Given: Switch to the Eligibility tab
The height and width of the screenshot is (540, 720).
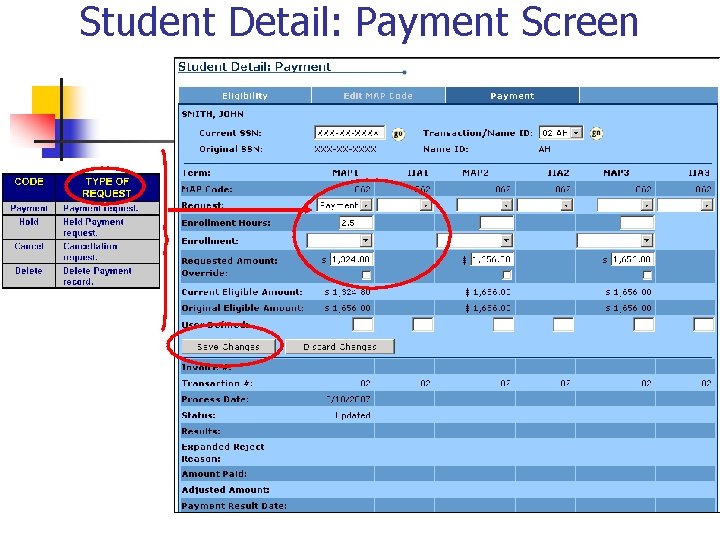Looking at the screenshot, I should 245,96.
